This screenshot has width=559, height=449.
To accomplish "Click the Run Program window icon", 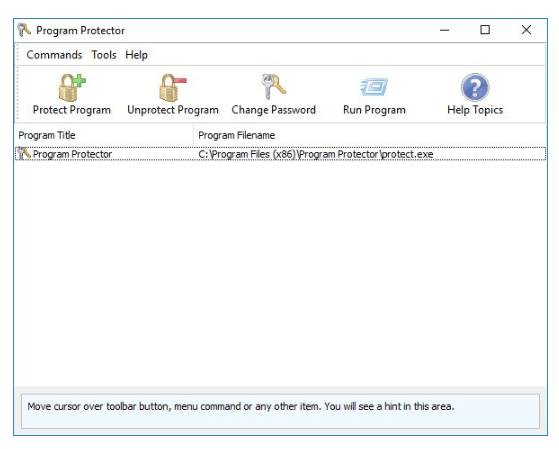I will 374,87.
